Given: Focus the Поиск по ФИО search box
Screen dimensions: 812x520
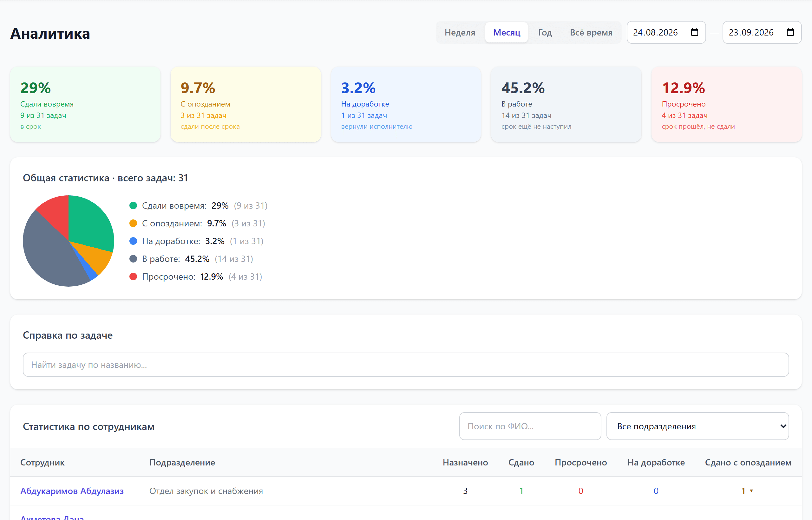Looking at the screenshot, I should coord(530,426).
